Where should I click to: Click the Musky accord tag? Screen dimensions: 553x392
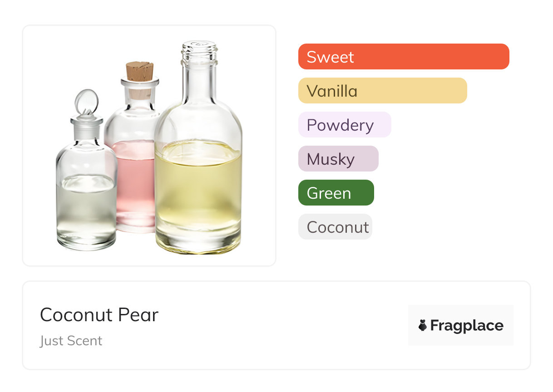point(338,159)
